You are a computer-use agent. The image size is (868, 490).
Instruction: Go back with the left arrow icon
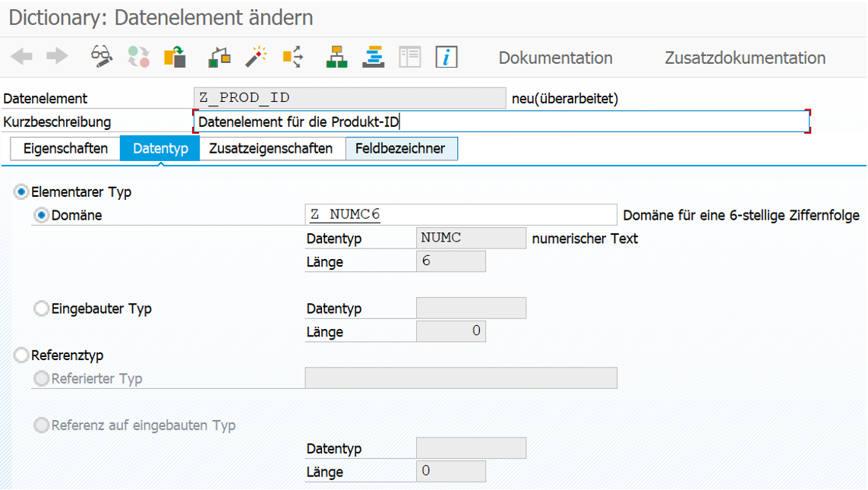21,56
